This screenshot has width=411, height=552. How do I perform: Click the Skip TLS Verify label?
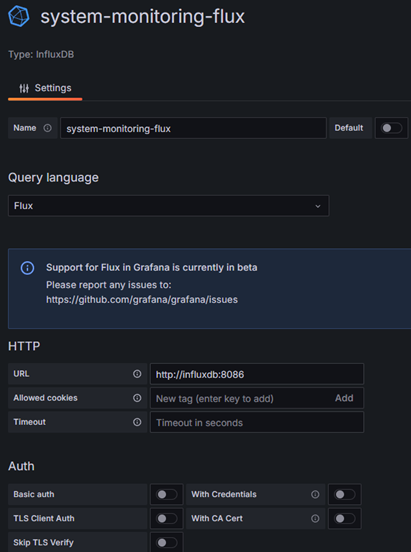(x=43, y=542)
